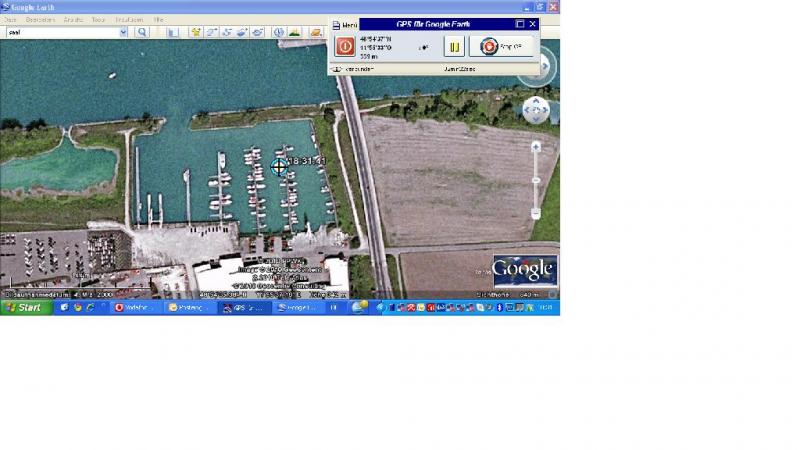Click the add path toolbar icon
The image size is (800, 450).
(x=227, y=32)
